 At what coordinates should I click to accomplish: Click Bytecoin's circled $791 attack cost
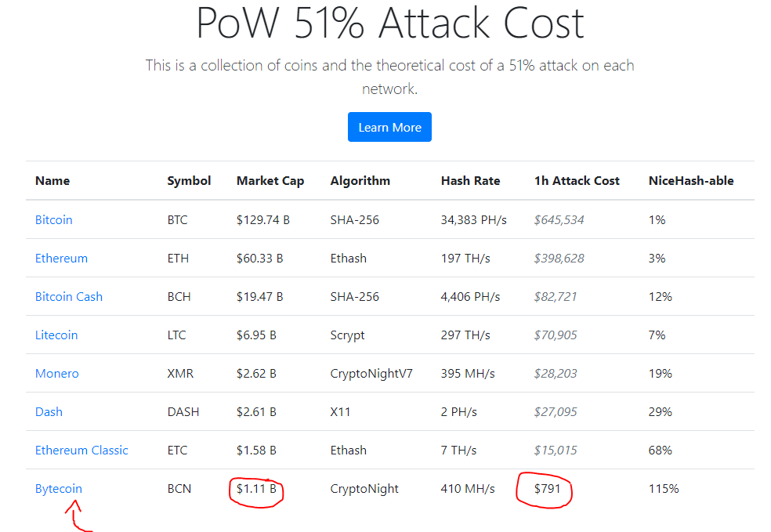(x=547, y=488)
